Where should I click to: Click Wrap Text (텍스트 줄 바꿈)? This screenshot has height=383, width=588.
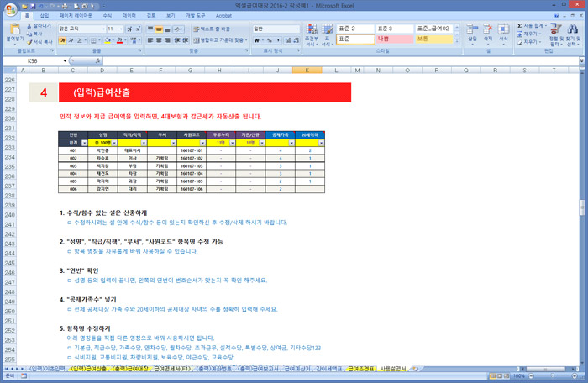tap(212, 29)
